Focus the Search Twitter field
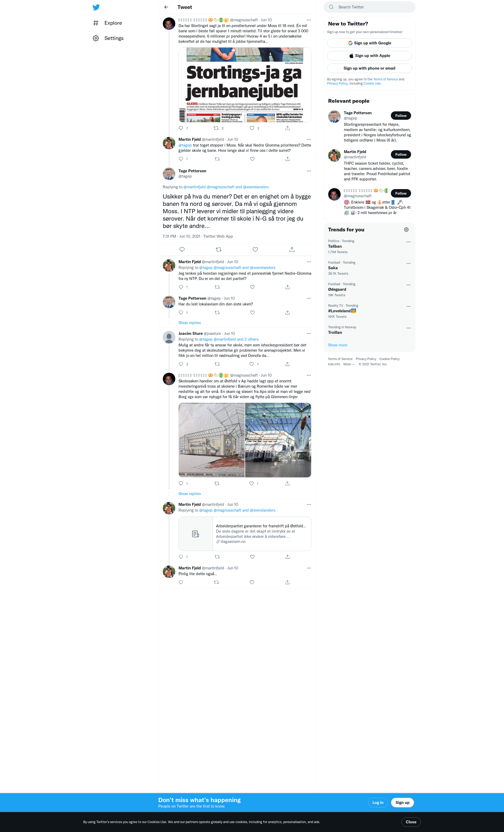The image size is (504, 832). pos(369,7)
